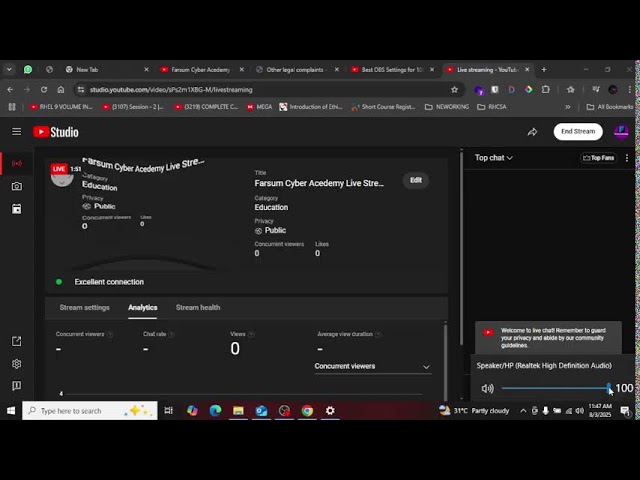
Task: Click the End Stream button
Action: [578, 131]
